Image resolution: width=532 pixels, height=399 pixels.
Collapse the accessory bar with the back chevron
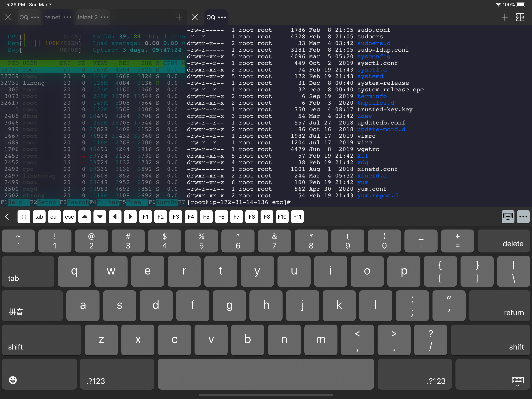pyautogui.click(x=7, y=217)
